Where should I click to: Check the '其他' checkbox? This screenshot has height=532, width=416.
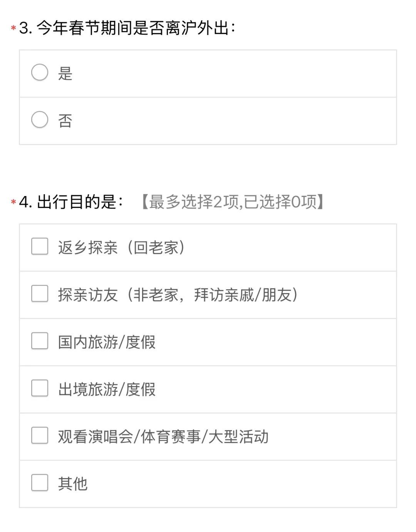40,483
